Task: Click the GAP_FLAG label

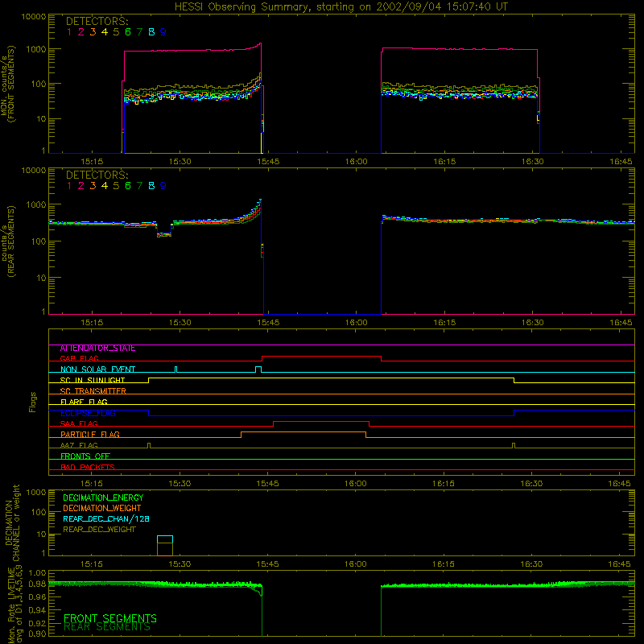Action: click(x=79, y=358)
